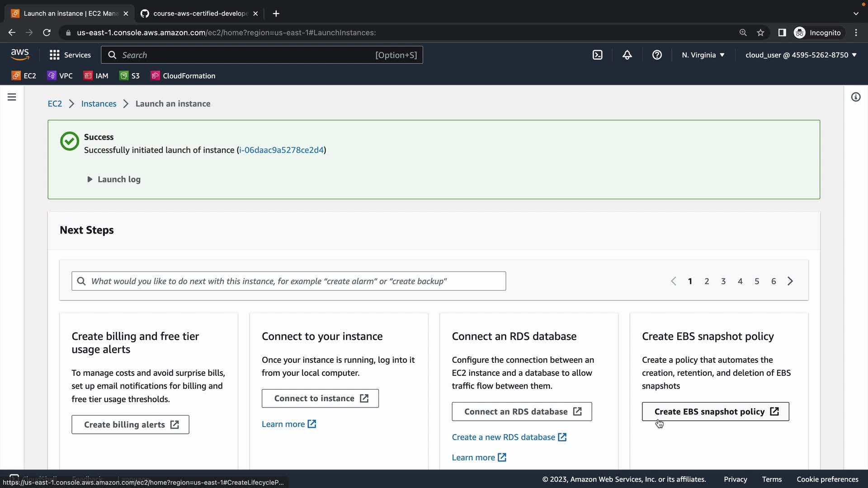This screenshot has width=868, height=488.
Task: Expand the Launch log section
Action: point(114,179)
